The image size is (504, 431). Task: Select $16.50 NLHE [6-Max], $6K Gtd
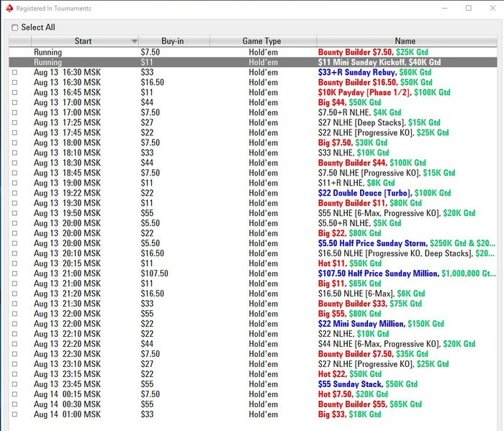click(x=253, y=294)
